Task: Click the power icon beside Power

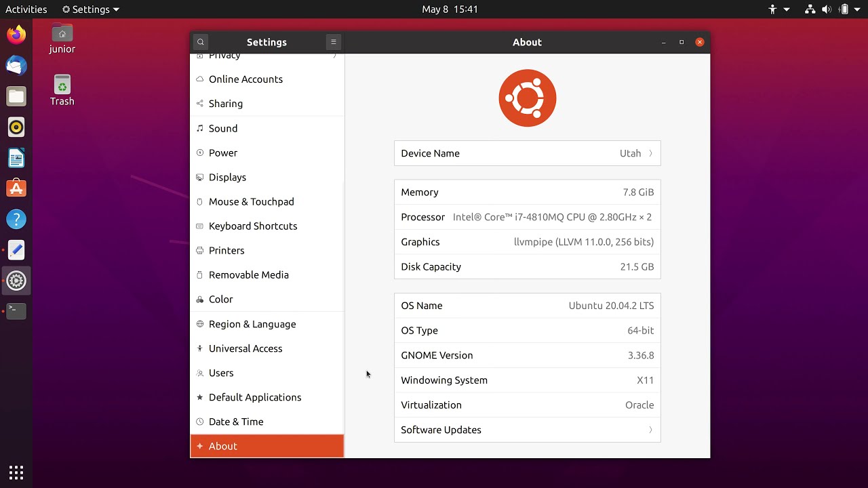Action: [199, 152]
